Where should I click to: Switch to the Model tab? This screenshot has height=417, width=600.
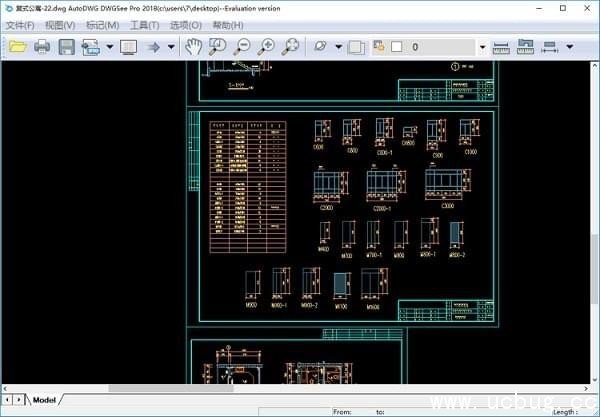point(44,400)
